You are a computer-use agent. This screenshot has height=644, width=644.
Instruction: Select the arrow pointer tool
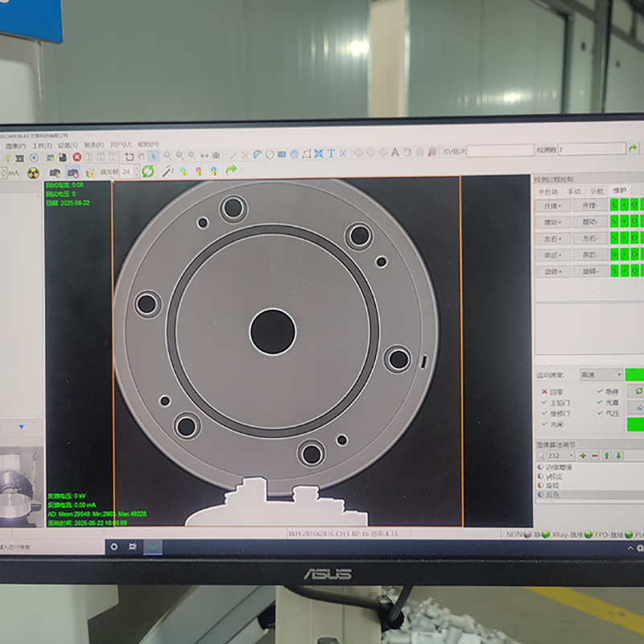click(154, 156)
